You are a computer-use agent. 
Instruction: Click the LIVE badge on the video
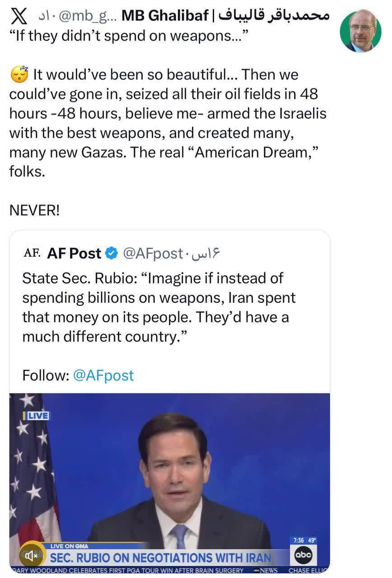click(x=37, y=415)
